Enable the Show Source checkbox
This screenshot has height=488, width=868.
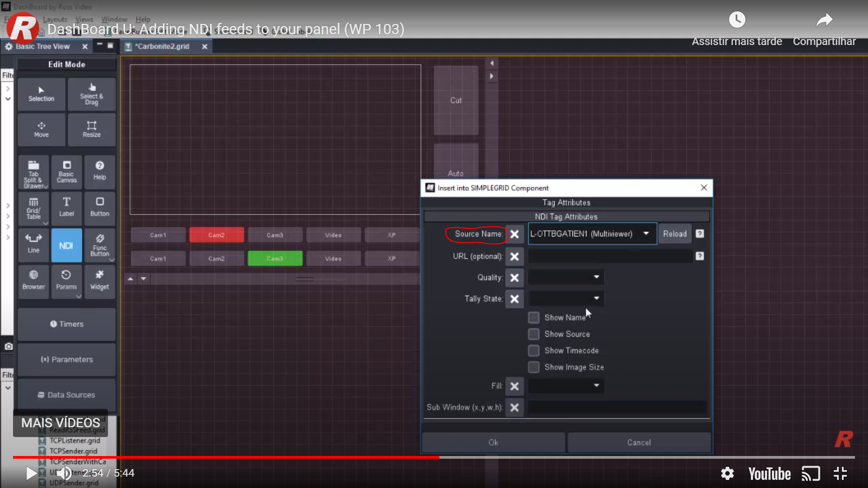pos(534,334)
